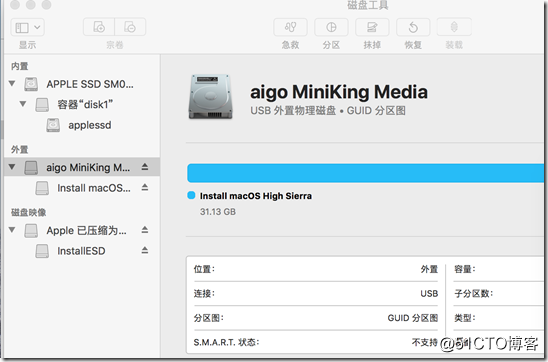This screenshot has width=548, height=362.
Task: Click the 连接 row value USB
Action: 429,294
